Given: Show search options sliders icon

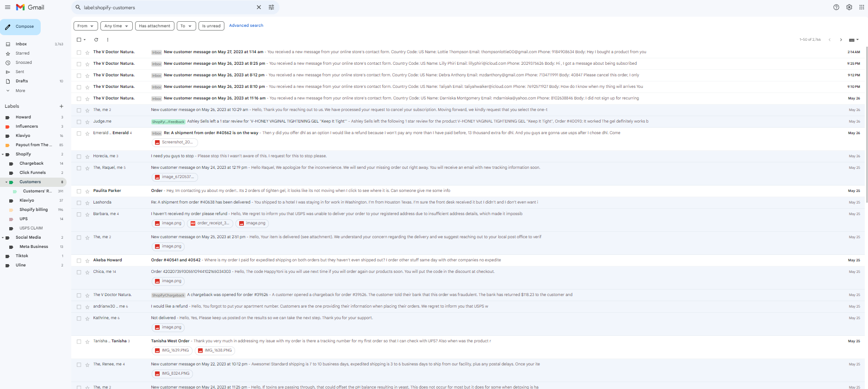Looking at the screenshot, I should pos(272,7).
